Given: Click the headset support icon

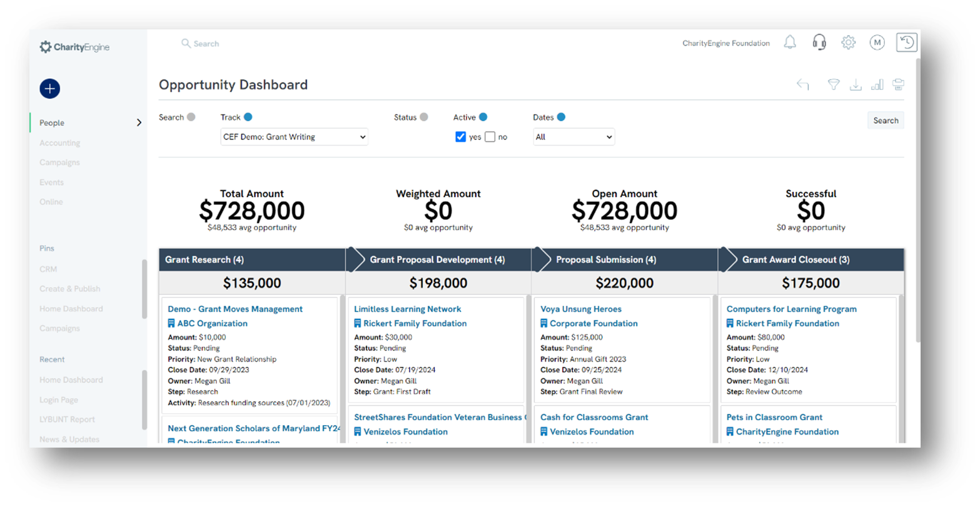Looking at the screenshot, I should 819,43.
